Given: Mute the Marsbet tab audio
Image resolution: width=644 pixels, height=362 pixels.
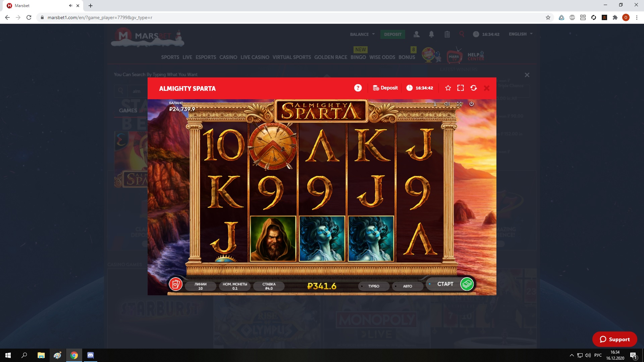Looking at the screenshot, I should 70,6.
